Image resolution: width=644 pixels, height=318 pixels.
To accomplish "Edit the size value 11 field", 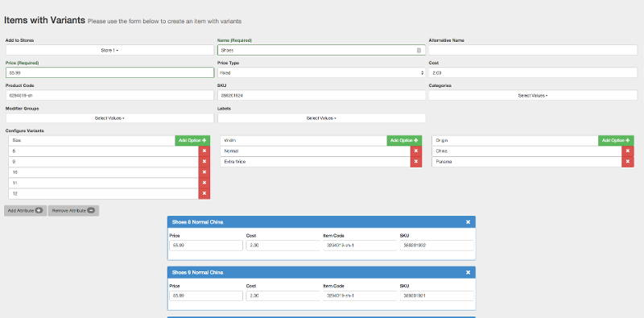I will 104,183.
